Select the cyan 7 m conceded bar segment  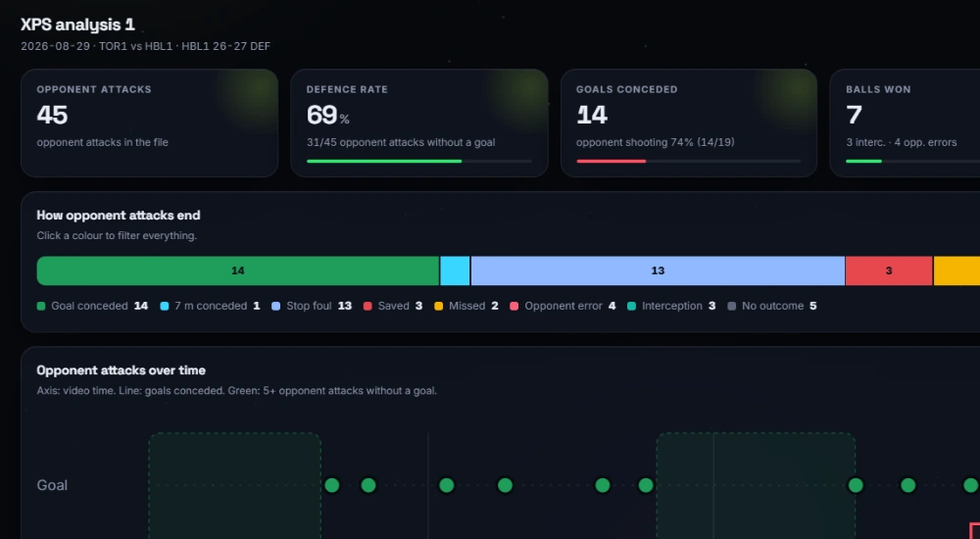coord(455,270)
